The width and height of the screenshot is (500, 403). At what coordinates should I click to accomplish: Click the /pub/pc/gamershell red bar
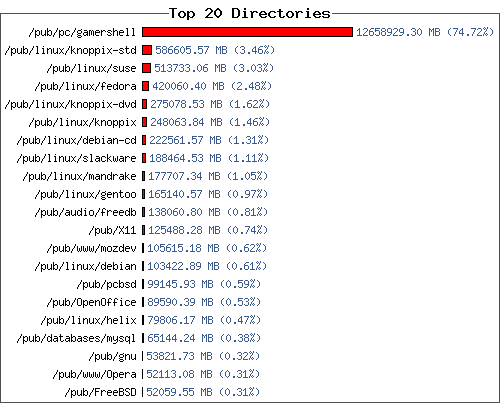coord(247,32)
